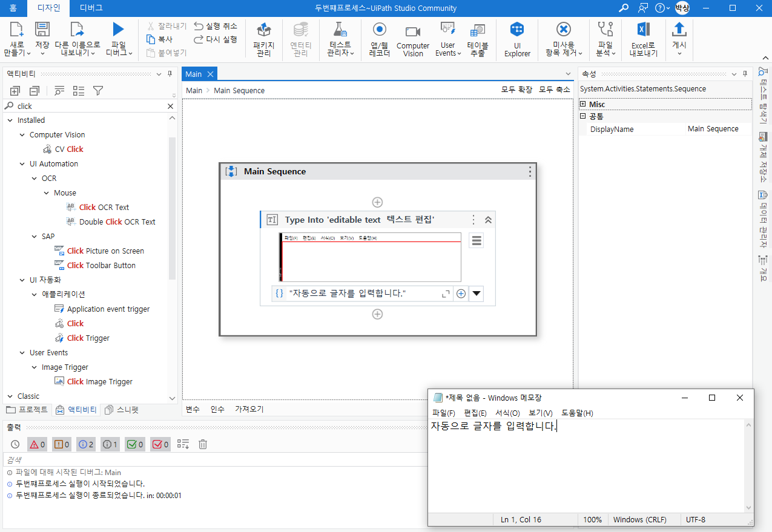Screen dimensions: 772x532
Task: Switch to the 홈 ribbon tab
Action: [13, 8]
